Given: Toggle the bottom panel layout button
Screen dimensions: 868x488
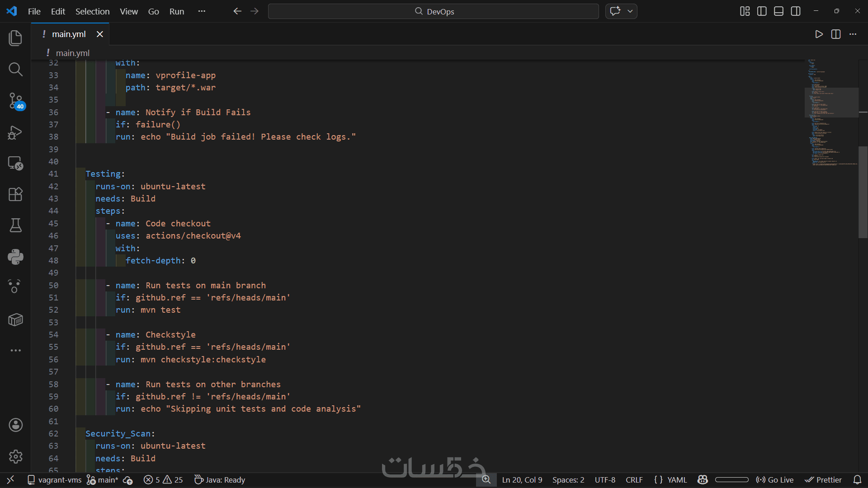Looking at the screenshot, I should [x=778, y=11].
